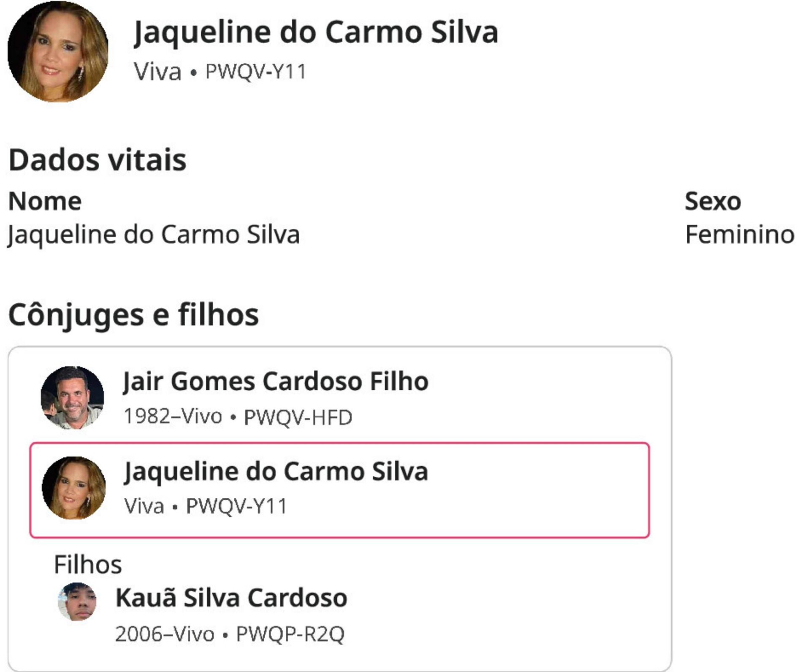
Task: Click Jaqueline's large profile photo in header
Action: pyautogui.click(x=58, y=52)
